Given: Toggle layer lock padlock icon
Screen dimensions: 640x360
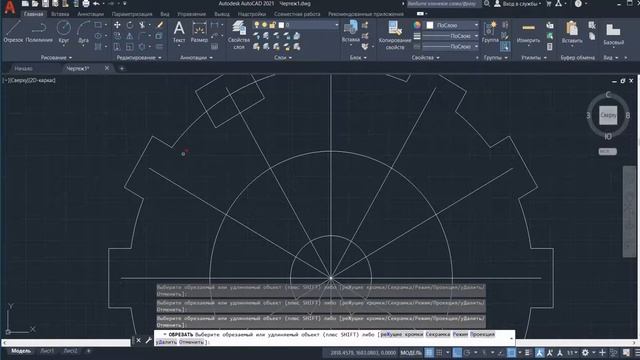Looking at the screenshot, I should point(272,25).
